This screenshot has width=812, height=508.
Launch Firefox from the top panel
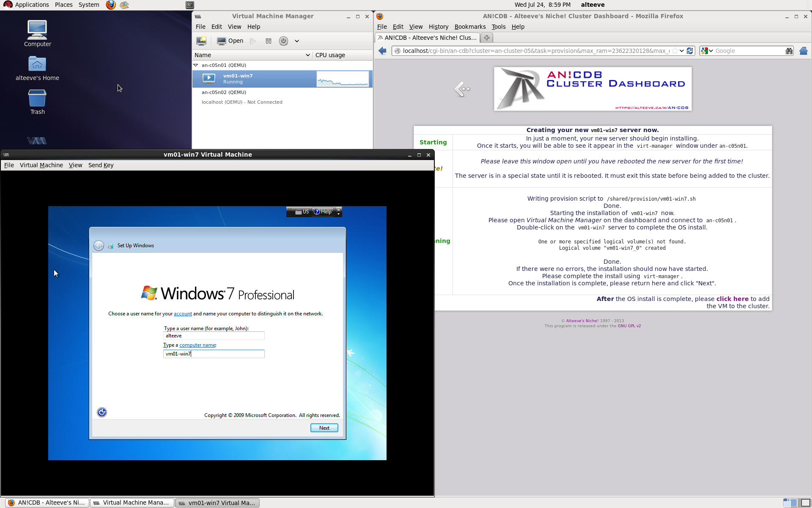[x=111, y=5]
